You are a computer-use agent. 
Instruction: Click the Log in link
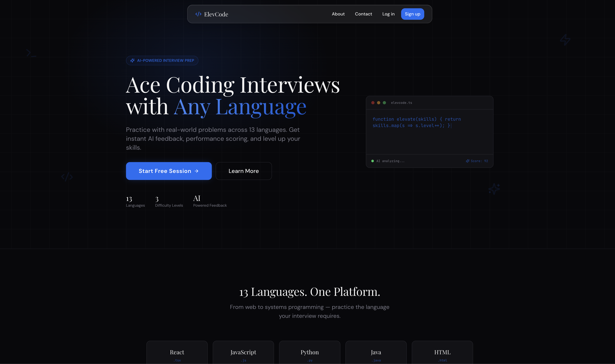coord(388,14)
